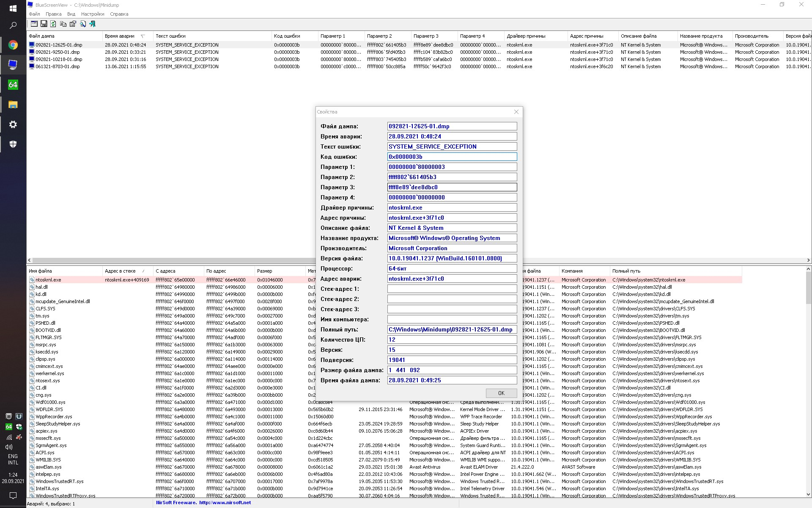Open Google Chrome from taskbar
This screenshot has width=812, height=508.
coord(13,45)
